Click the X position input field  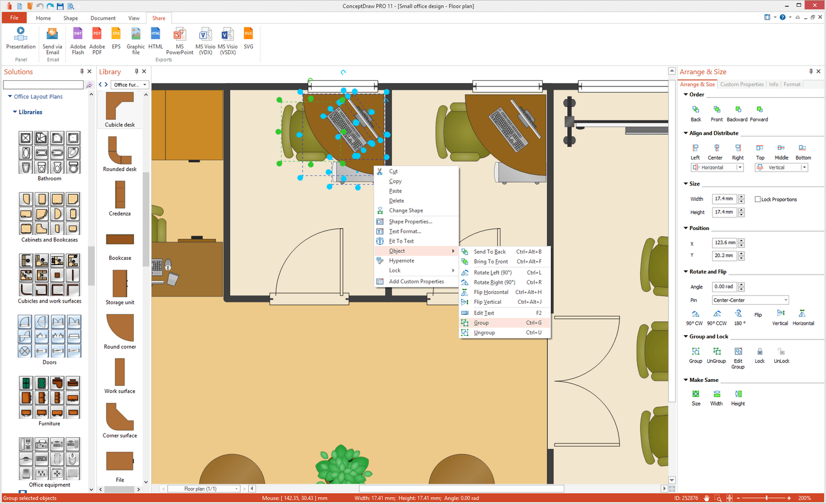pos(725,242)
